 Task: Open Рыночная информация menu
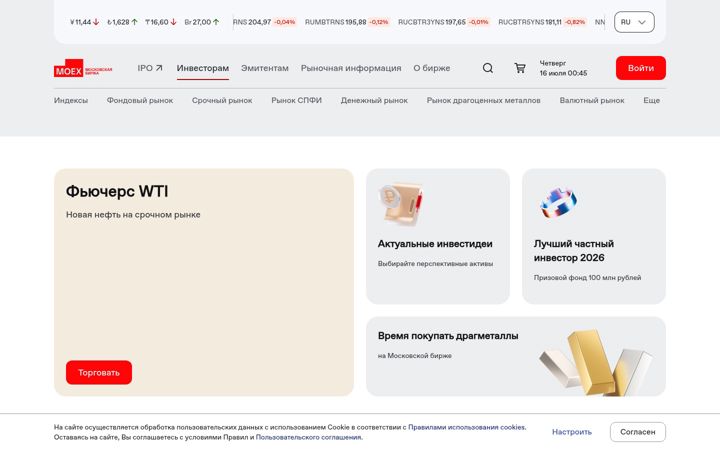(x=351, y=68)
